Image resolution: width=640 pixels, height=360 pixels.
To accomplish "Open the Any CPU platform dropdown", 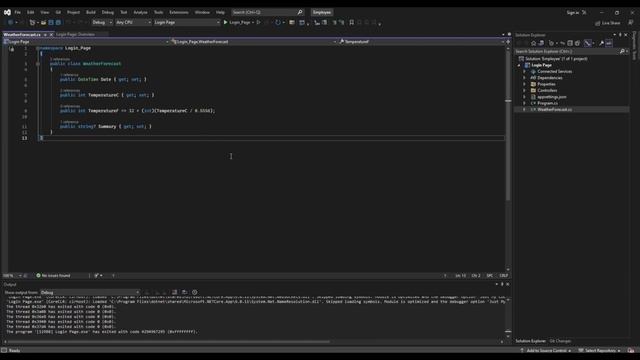I will point(133,22).
